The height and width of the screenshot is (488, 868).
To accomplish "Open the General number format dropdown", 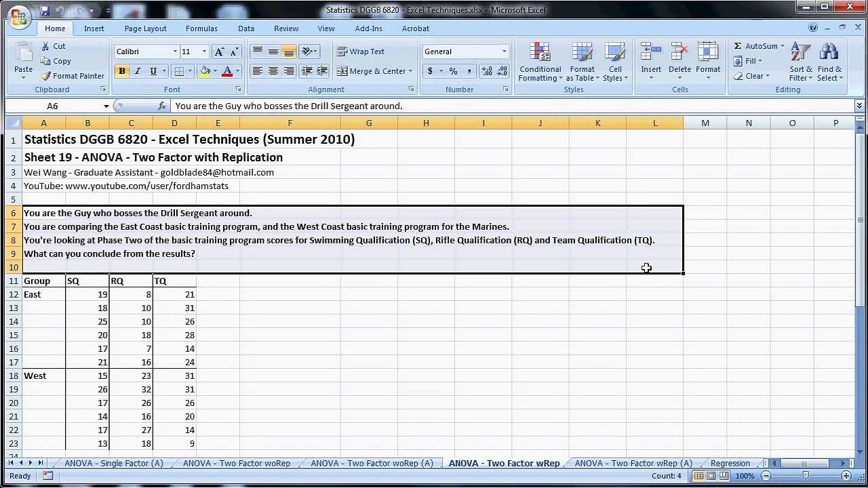I will coord(504,52).
